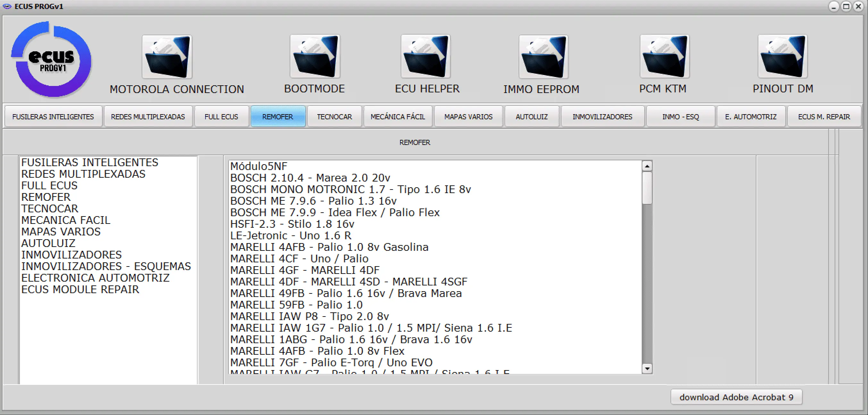Switch to FUSILERAS INTELIGENTES tab
This screenshot has height=415, width=868.
coord(53,117)
